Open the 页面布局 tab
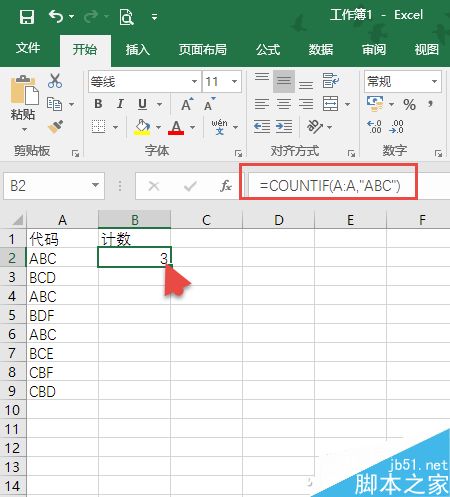Image resolution: width=450 pixels, height=497 pixels. [x=203, y=50]
